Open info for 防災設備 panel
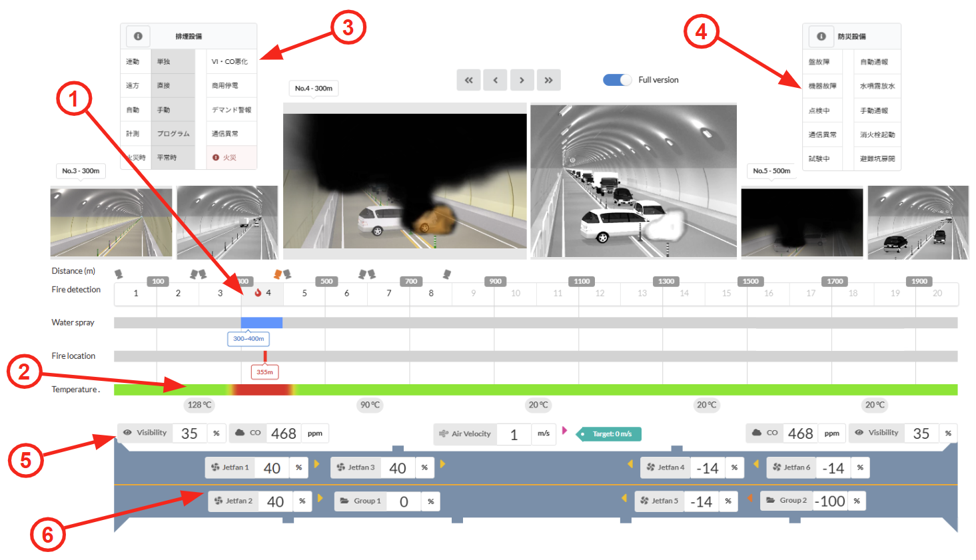Image resolution: width=976 pixels, height=560 pixels. click(821, 36)
